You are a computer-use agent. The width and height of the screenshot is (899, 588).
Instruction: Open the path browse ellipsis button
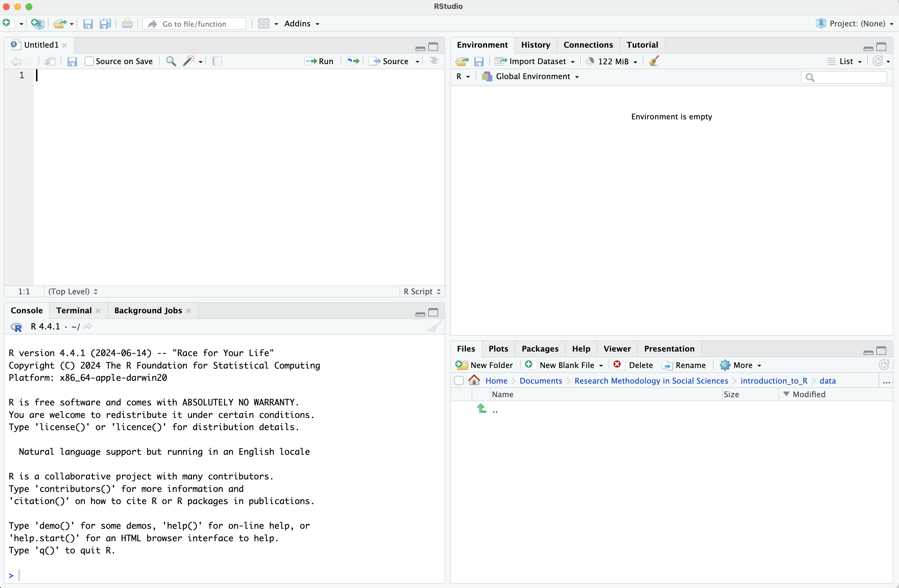(887, 381)
